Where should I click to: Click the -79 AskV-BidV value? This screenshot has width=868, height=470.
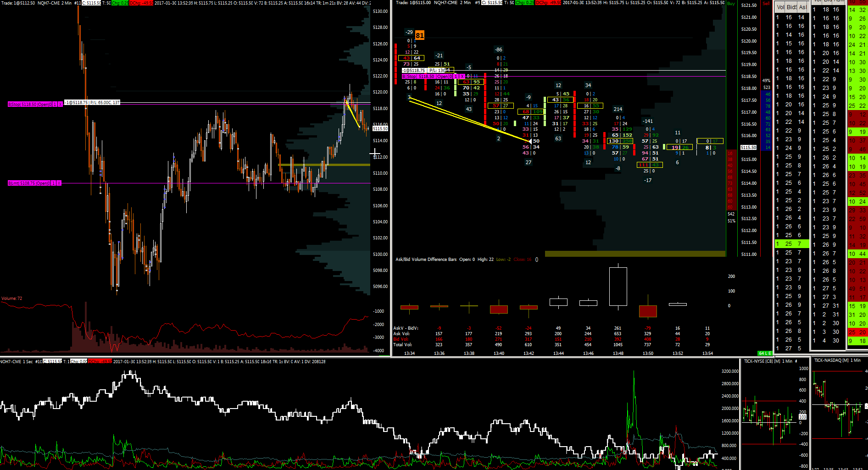tap(648, 328)
